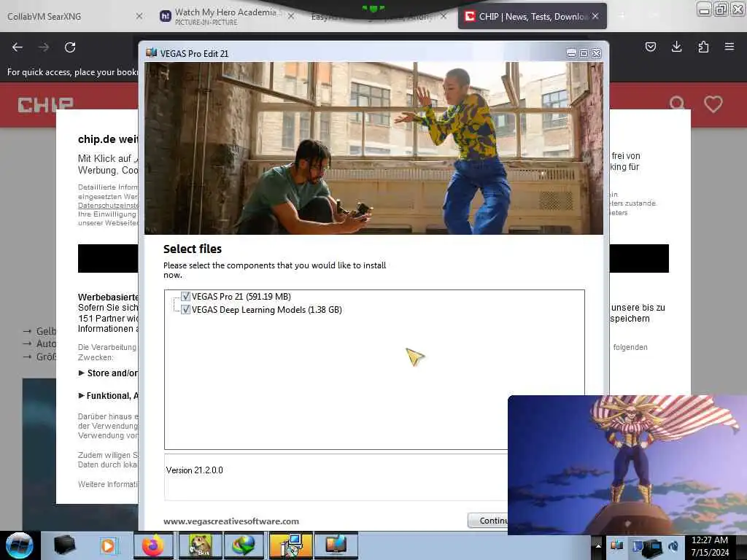Minimize the VEGAS Pro Edit 21 installer

(571, 53)
